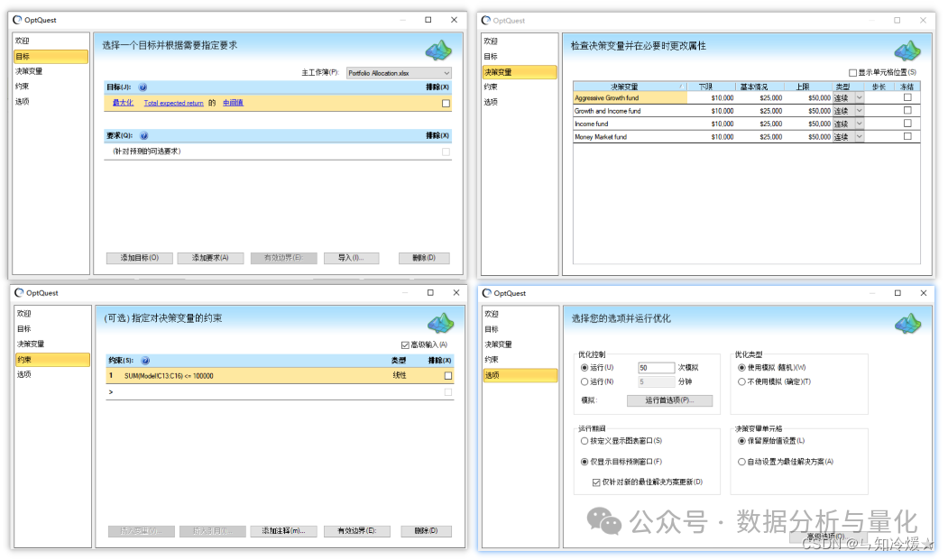This screenshot has height=560, width=948.
Task: Select 使用模拟 (随机)(W) radio option
Action: 741,368
